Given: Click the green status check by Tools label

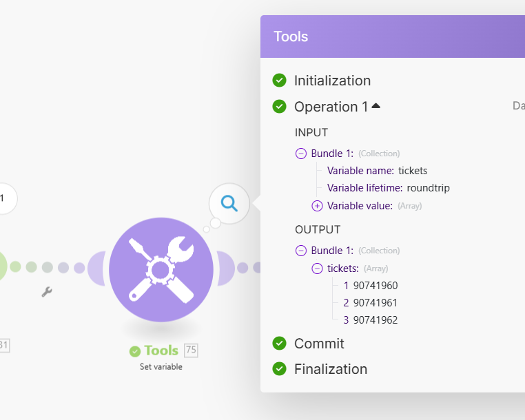Looking at the screenshot, I should pyautogui.click(x=136, y=351).
